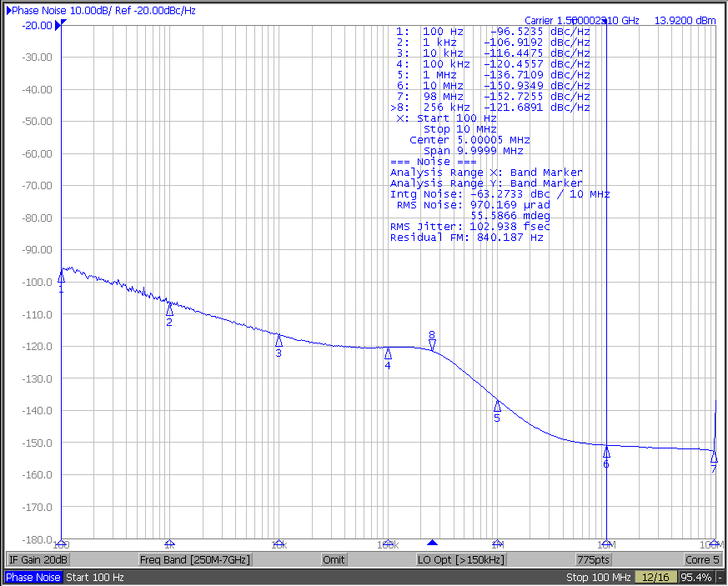728x586 pixels.
Task: Click the reference level arrow at -20.00 dBc/Hz
Action: (60, 25)
